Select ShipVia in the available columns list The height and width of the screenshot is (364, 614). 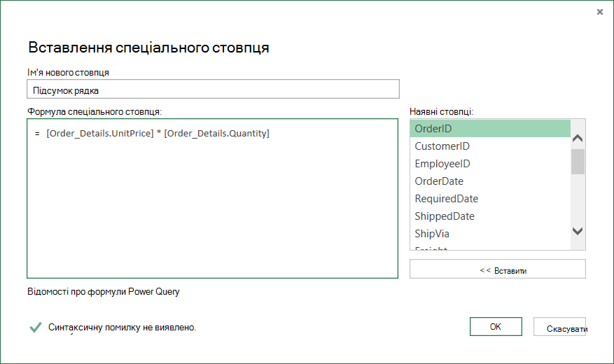coord(490,234)
